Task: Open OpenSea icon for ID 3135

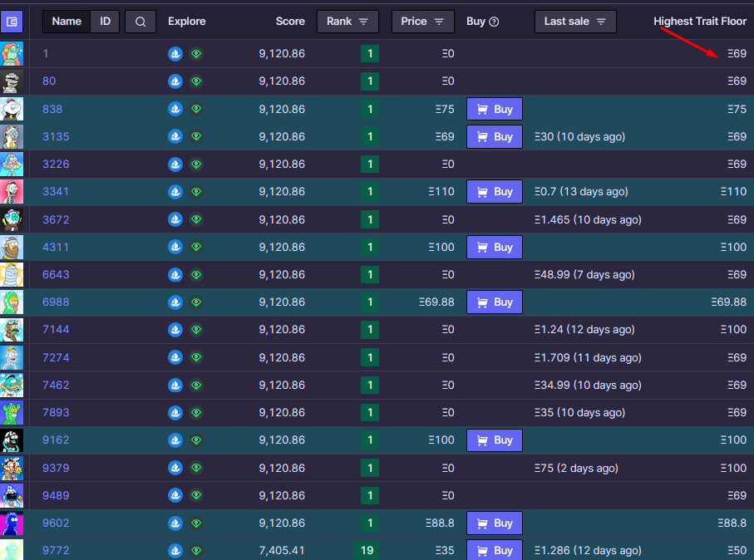Action: tap(175, 136)
